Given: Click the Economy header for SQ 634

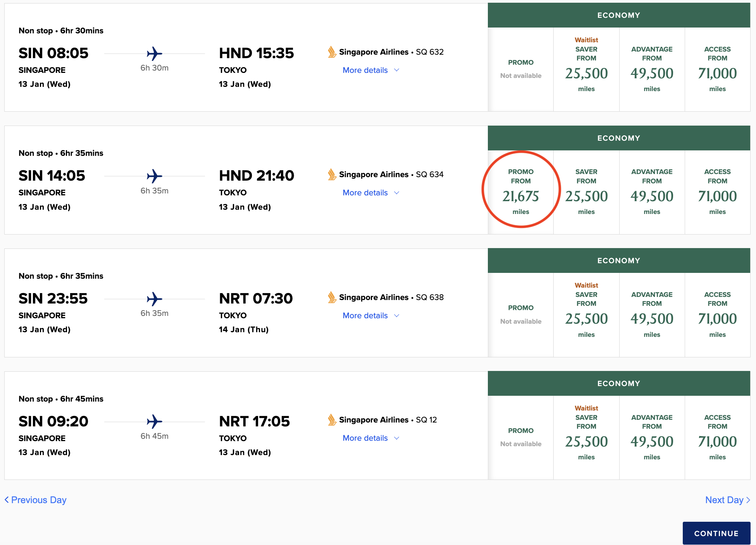Looking at the screenshot, I should point(619,138).
